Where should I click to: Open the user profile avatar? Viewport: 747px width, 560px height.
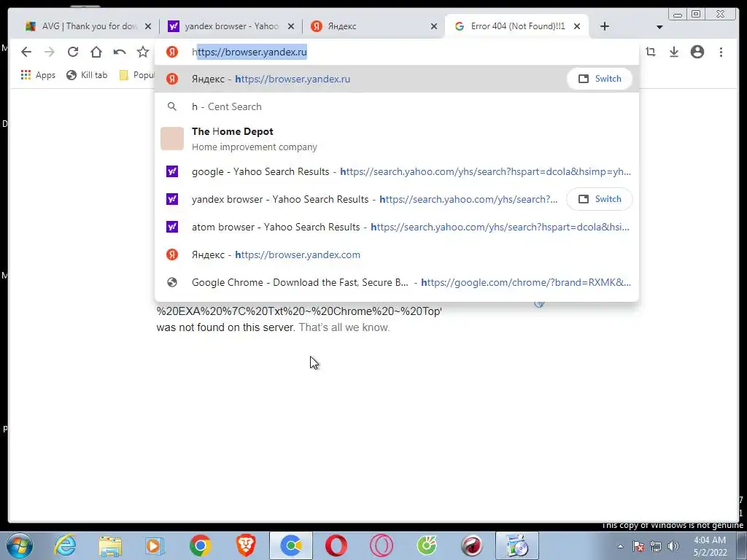pyautogui.click(x=697, y=52)
